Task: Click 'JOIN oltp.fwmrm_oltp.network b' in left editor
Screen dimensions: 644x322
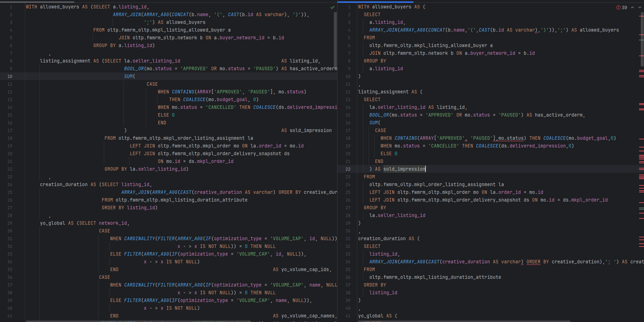Action: click(x=161, y=38)
